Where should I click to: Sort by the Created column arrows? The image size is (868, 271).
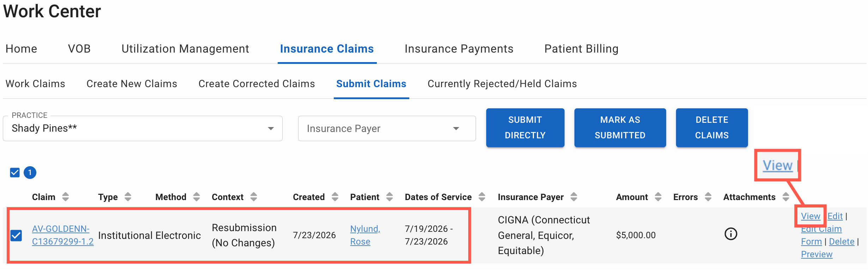tap(335, 197)
